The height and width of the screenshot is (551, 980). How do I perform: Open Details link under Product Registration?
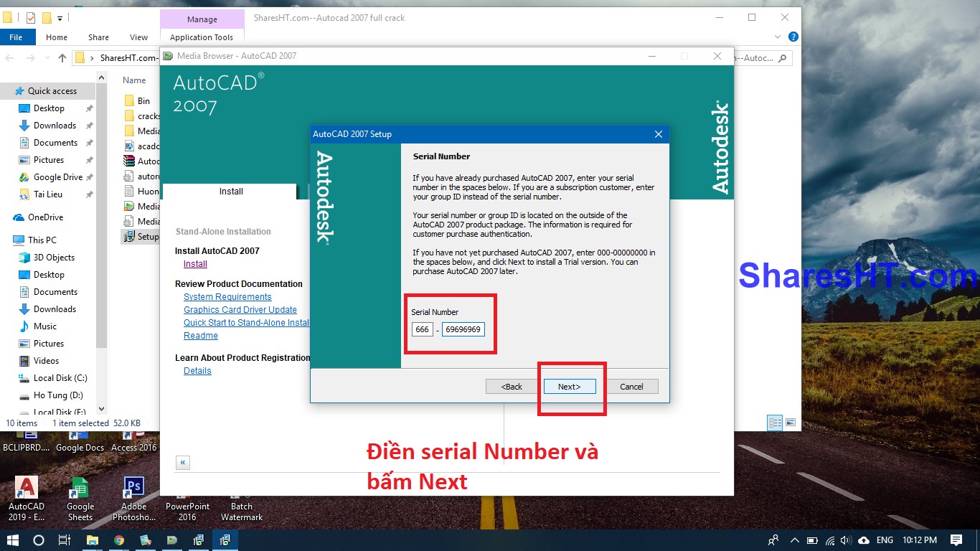[197, 371]
